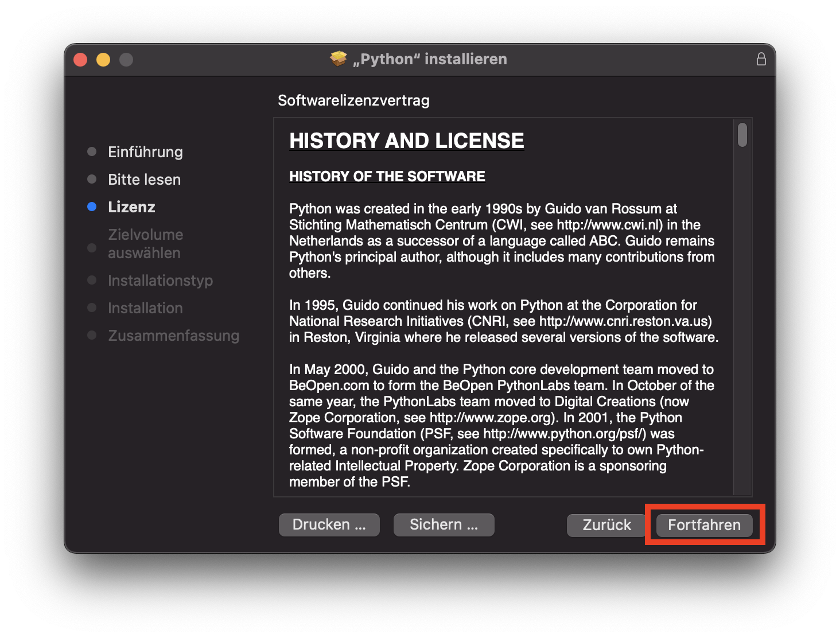Click the Installationstyp step
Screen dimensions: 840x638
(x=160, y=281)
